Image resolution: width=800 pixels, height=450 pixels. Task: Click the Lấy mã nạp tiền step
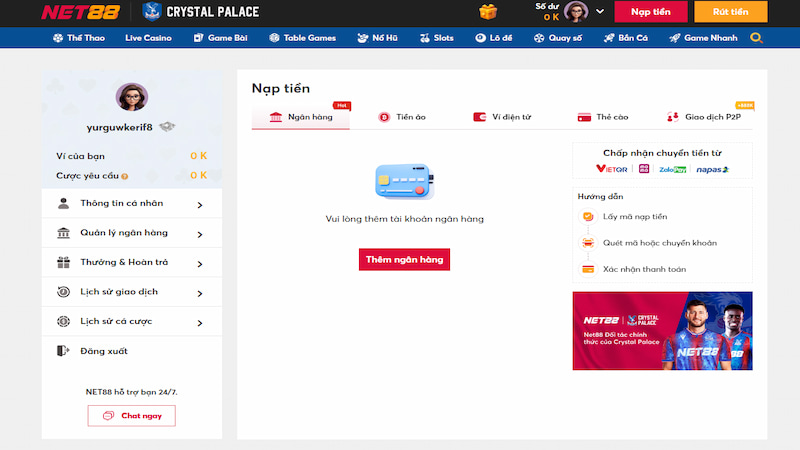pyautogui.click(x=635, y=217)
